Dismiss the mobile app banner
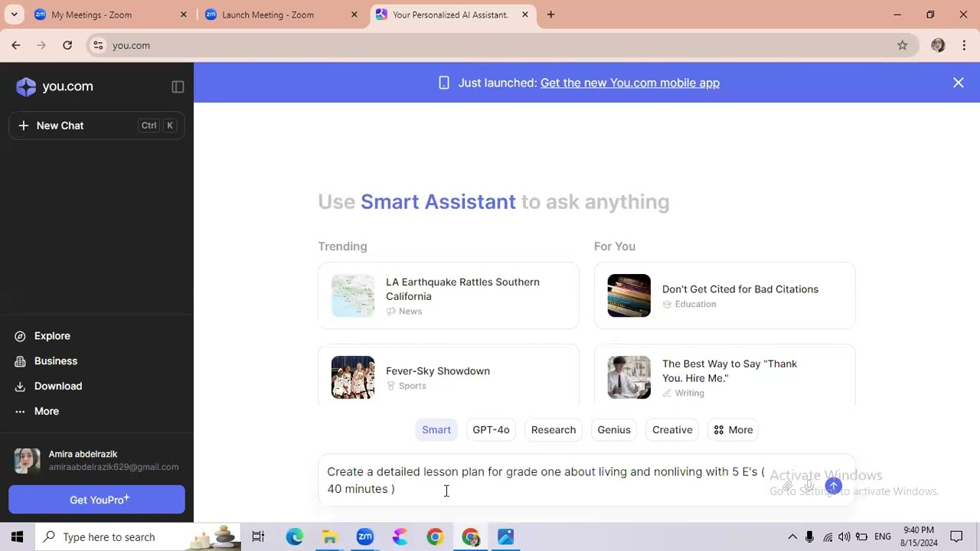The image size is (980, 551). click(959, 83)
